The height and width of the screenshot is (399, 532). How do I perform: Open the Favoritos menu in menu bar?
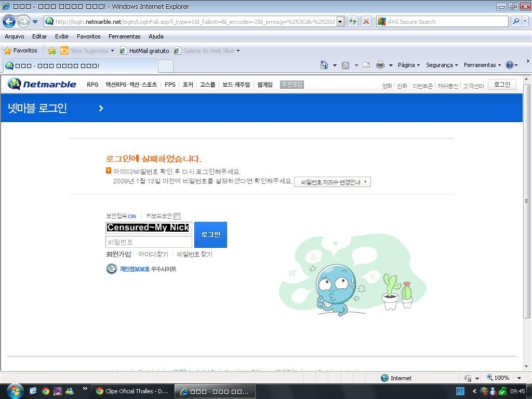[88, 36]
